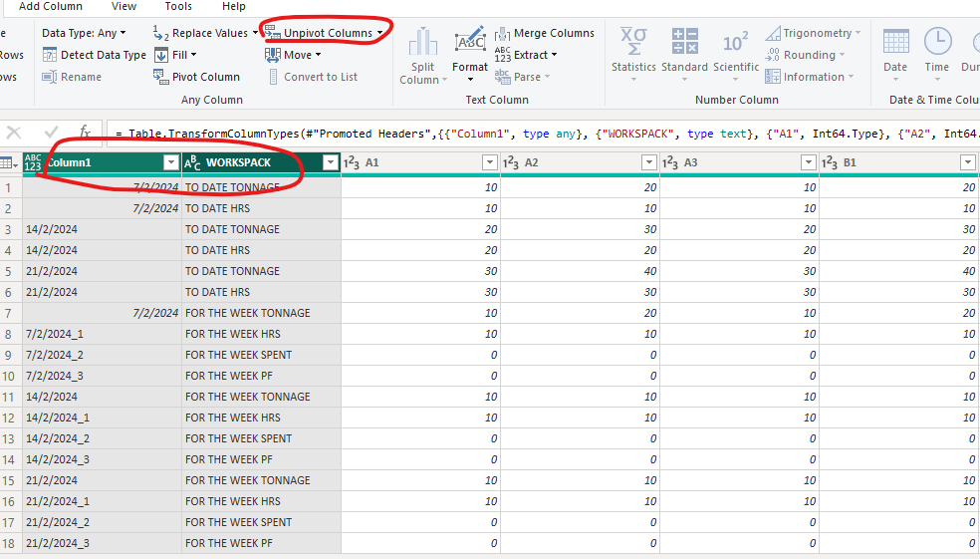Open B1 column filter dropdown
Viewport: 980px width, 559px height.
[968, 162]
